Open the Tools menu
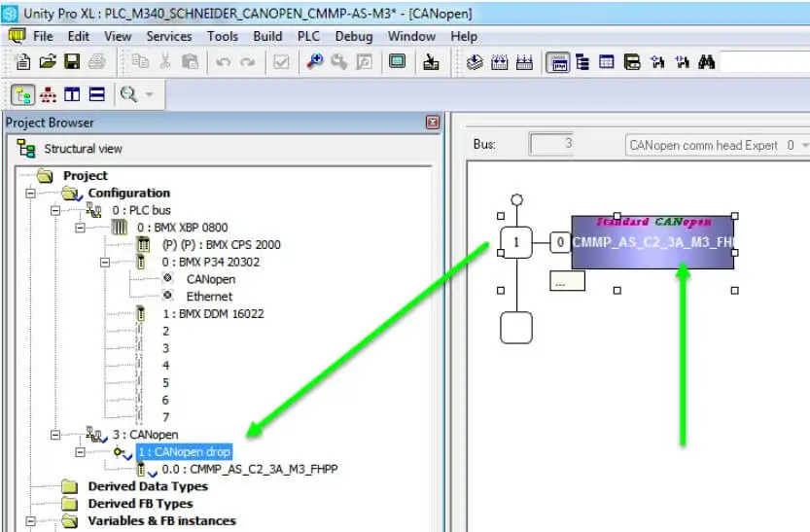The image size is (810, 532). click(x=223, y=37)
